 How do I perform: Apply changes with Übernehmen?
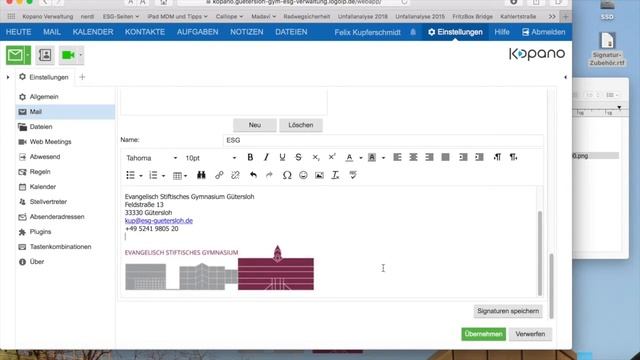click(483, 334)
